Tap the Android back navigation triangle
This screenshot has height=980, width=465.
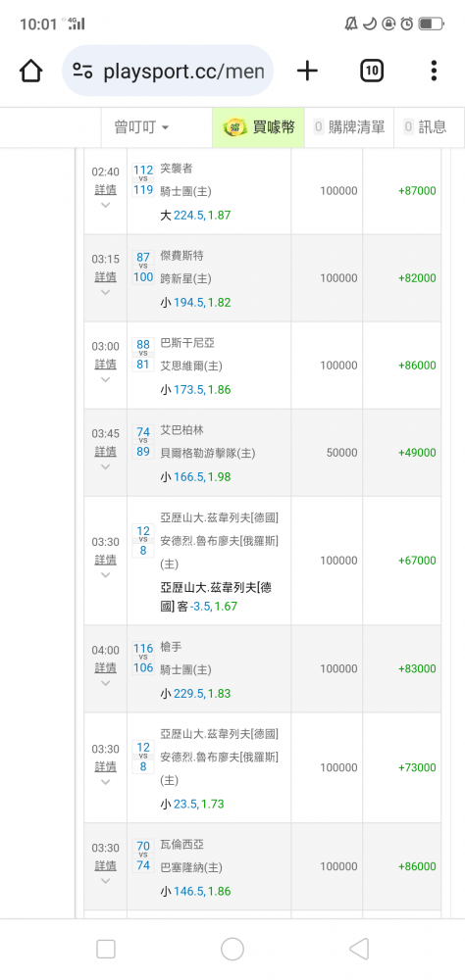pos(359,949)
